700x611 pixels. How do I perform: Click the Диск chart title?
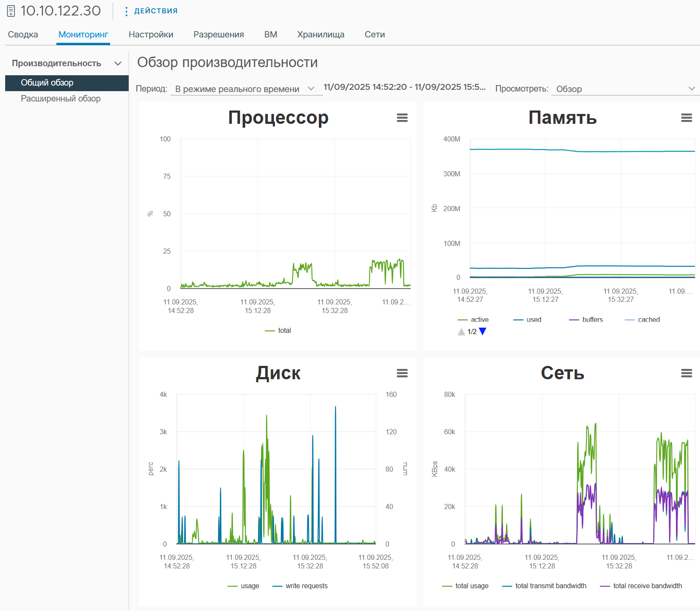[x=278, y=373]
